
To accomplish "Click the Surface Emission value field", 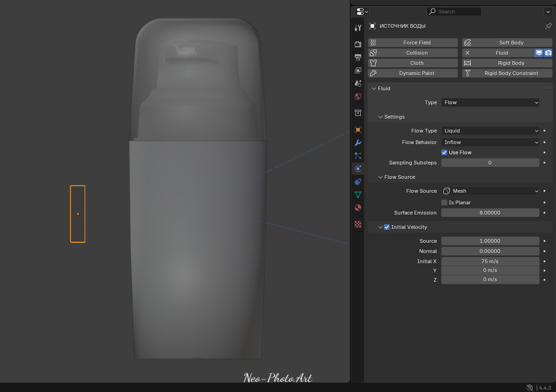I will pyautogui.click(x=490, y=213).
